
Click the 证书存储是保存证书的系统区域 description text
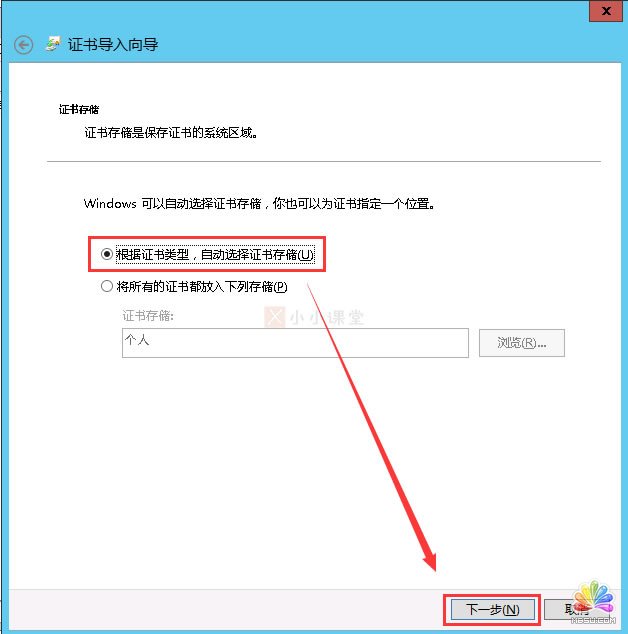171,133
